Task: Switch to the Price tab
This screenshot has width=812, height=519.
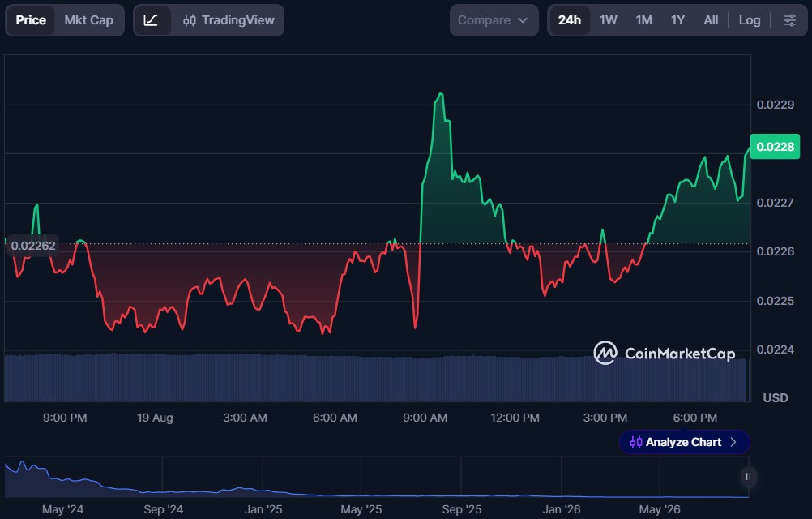Action: (31, 20)
